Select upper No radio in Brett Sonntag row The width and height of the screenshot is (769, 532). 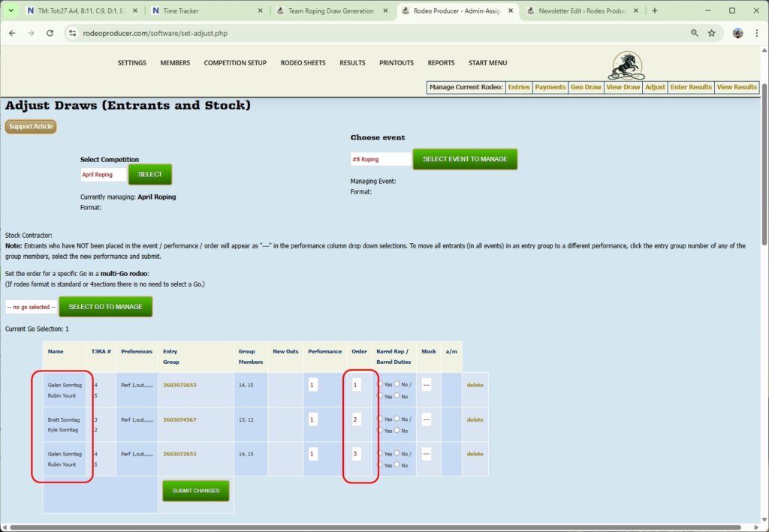click(x=397, y=419)
